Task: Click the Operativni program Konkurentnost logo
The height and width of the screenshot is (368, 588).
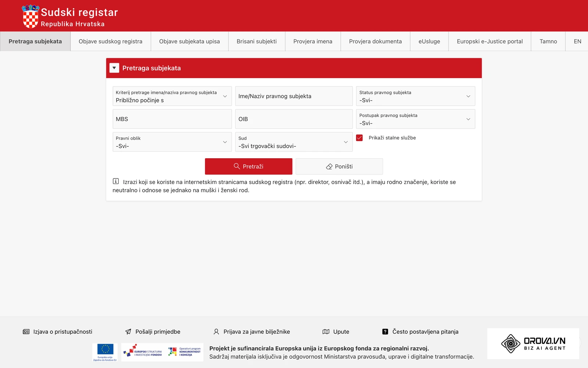Action: [184, 352]
